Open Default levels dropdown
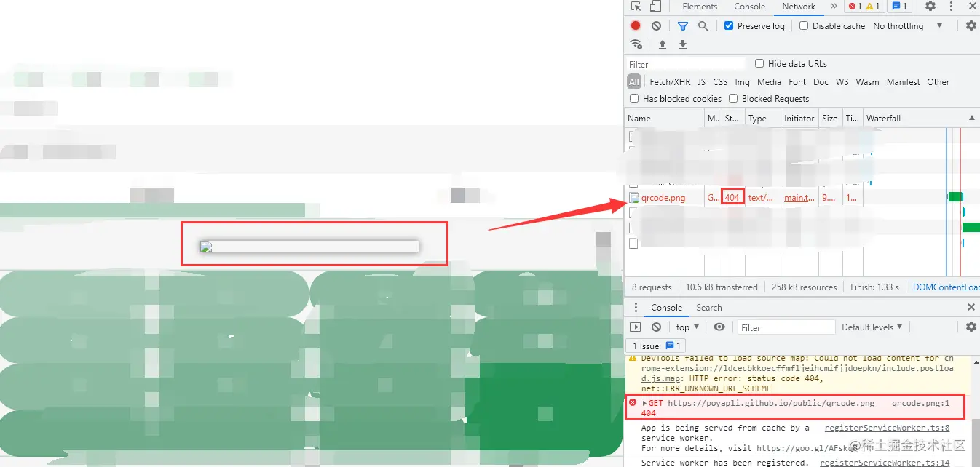 point(872,327)
